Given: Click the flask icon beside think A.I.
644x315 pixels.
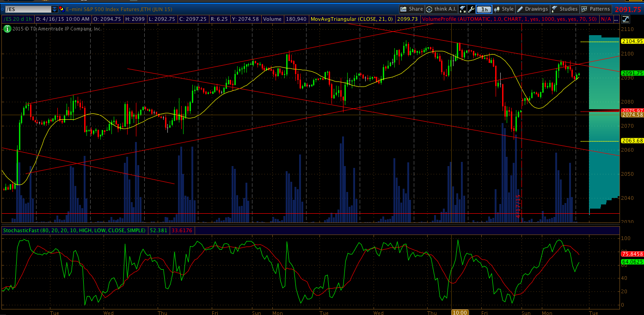Looking at the screenshot, I should pyautogui.click(x=462, y=9).
